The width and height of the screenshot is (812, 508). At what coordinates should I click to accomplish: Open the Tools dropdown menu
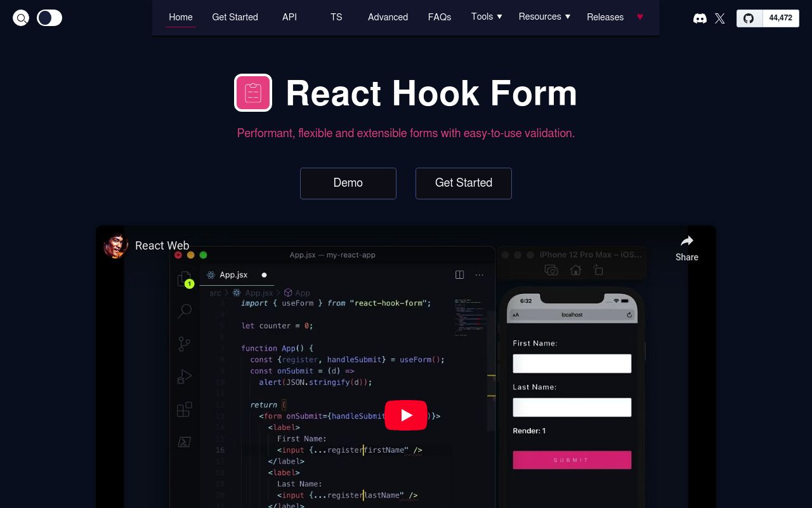[x=486, y=17]
